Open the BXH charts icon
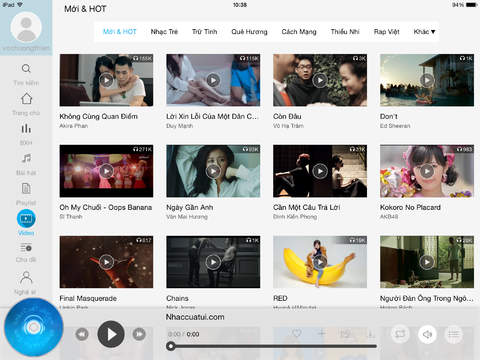The height and width of the screenshot is (360, 480). pyautogui.click(x=26, y=128)
